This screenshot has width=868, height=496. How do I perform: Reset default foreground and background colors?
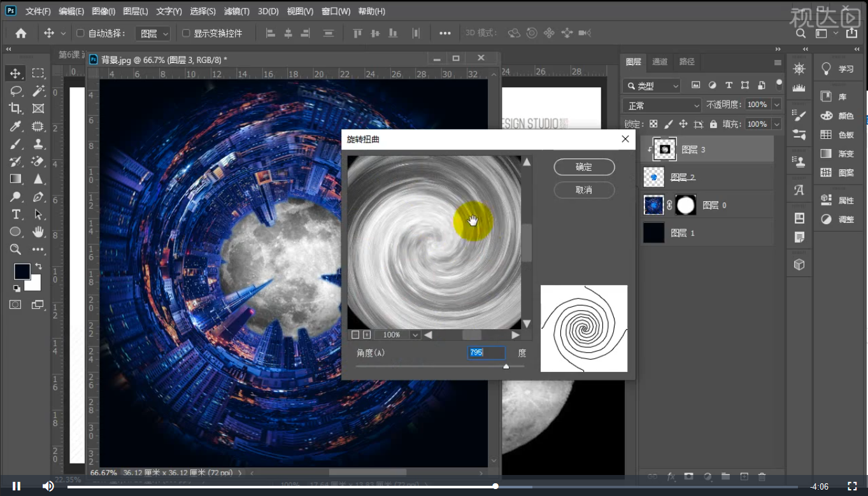(x=17, y=288)
